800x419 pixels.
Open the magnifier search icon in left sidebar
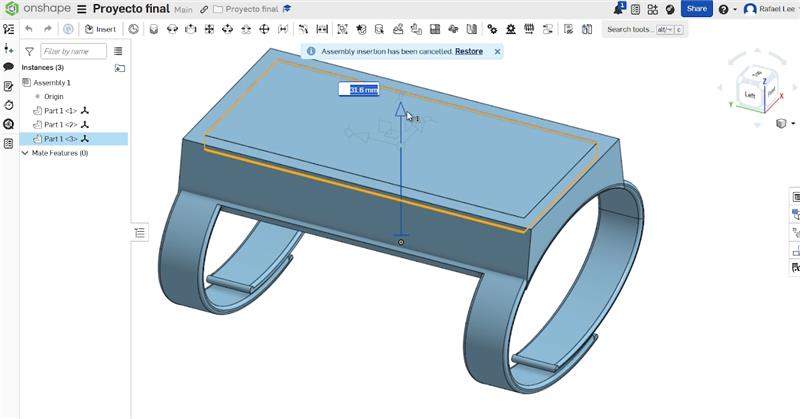pyautogui.click(x=9, y=124)
